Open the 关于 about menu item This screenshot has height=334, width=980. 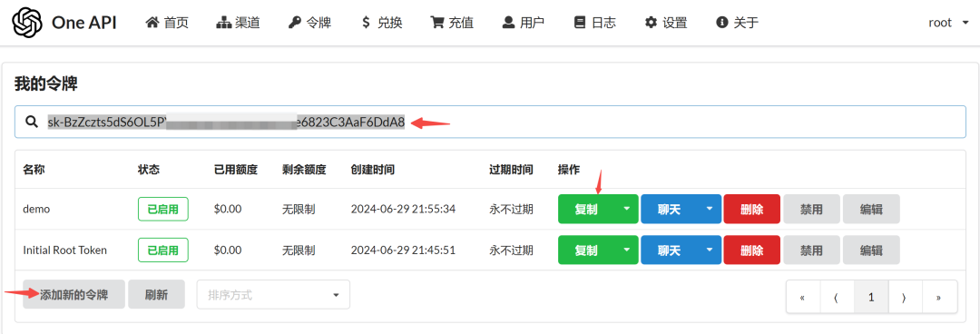(x=738, y=23)
